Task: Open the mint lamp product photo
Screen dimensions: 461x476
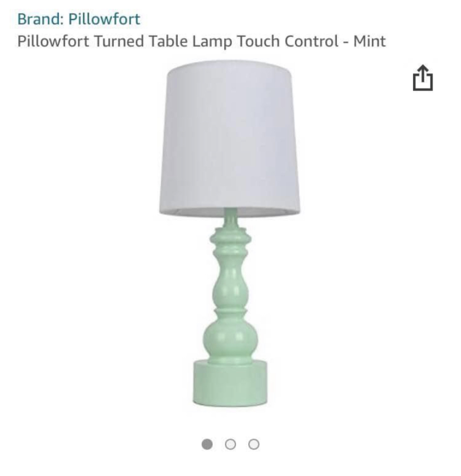Action: click(x=230, y=233)
